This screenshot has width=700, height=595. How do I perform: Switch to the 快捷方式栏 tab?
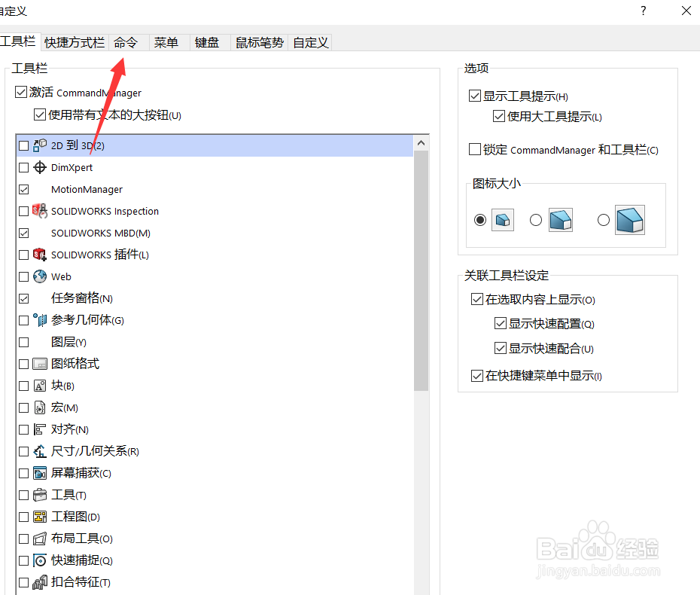click(75, 42)
